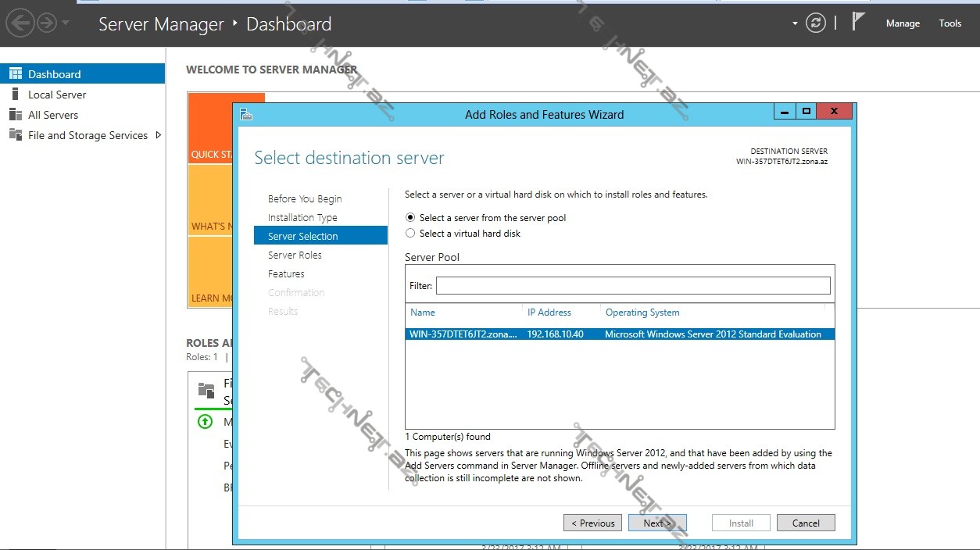Click the forward navigation arrow icon
This screenshot has width=980, height=550.
coord(46,23)
